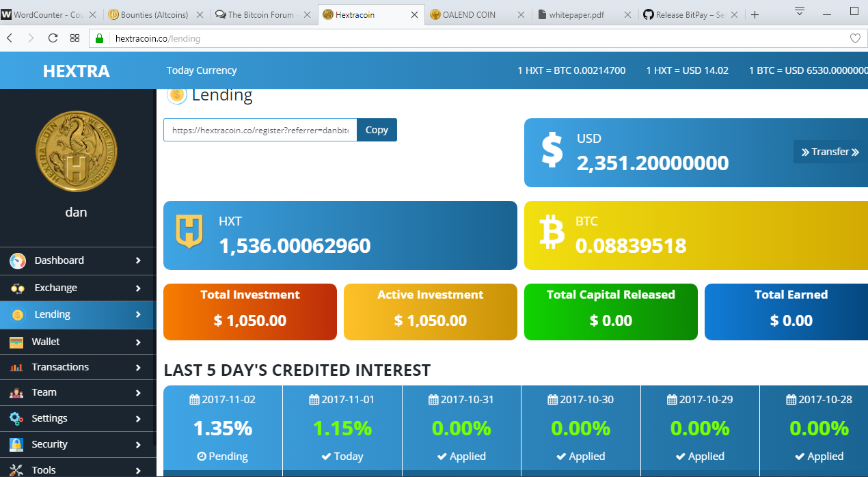Click the address bar URL
Viewport: 868px width, 477px height.
click(x=158, y=39)
